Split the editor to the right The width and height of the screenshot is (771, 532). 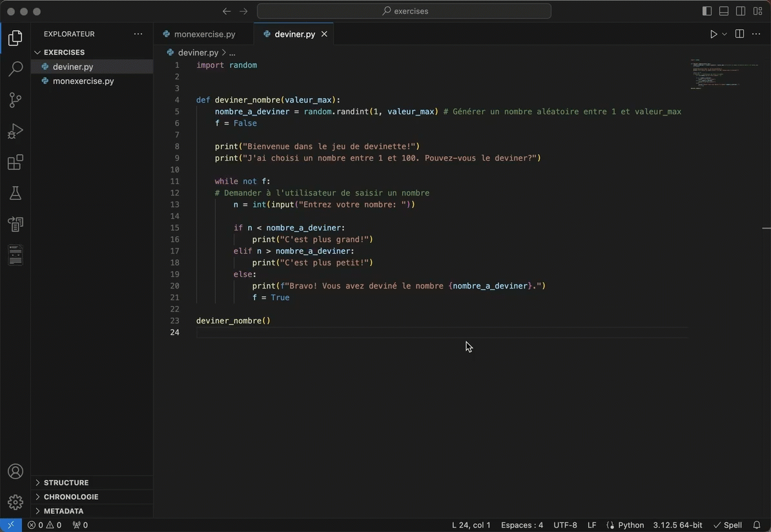point(739,34)
